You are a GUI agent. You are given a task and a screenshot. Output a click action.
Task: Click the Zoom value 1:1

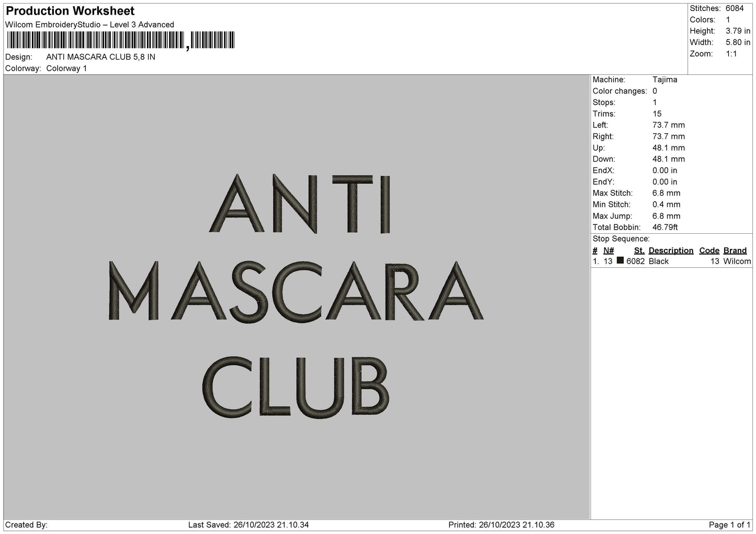click(731, 54)
